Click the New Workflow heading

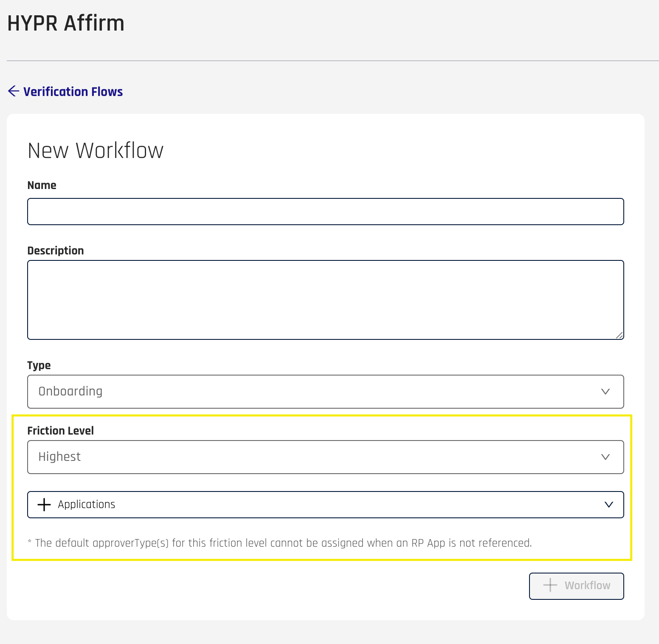point(96,150)
